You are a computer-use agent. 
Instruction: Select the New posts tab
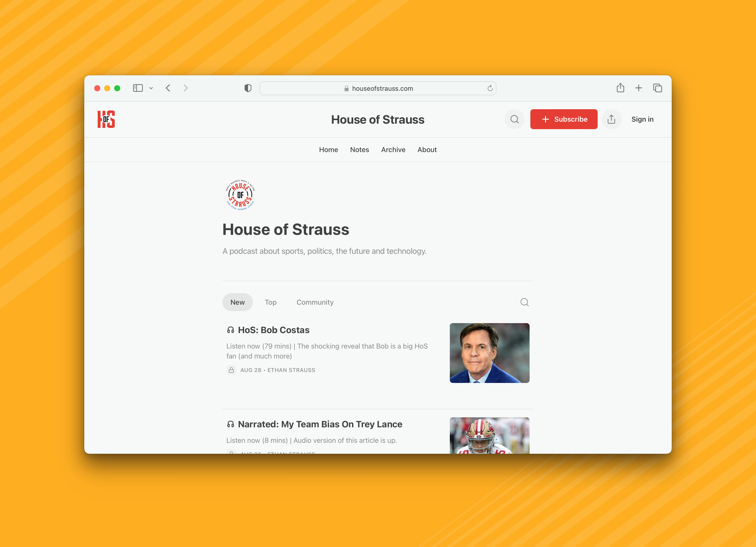point(237,302)
